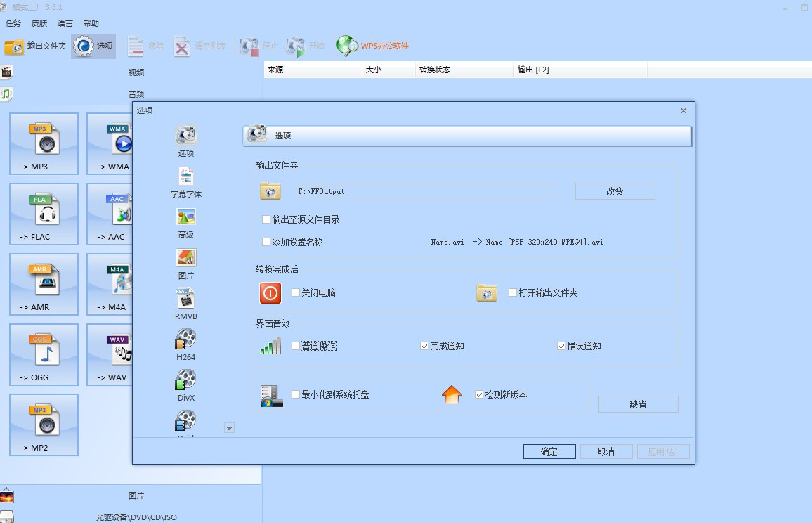Expand the 音频 category in sidebar

135,93
